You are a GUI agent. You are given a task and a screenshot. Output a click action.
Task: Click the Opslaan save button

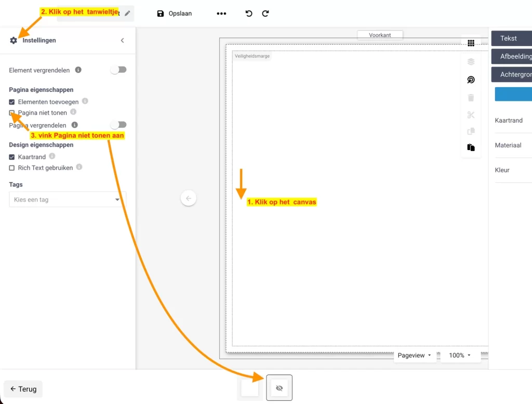(x=175, y=14)
